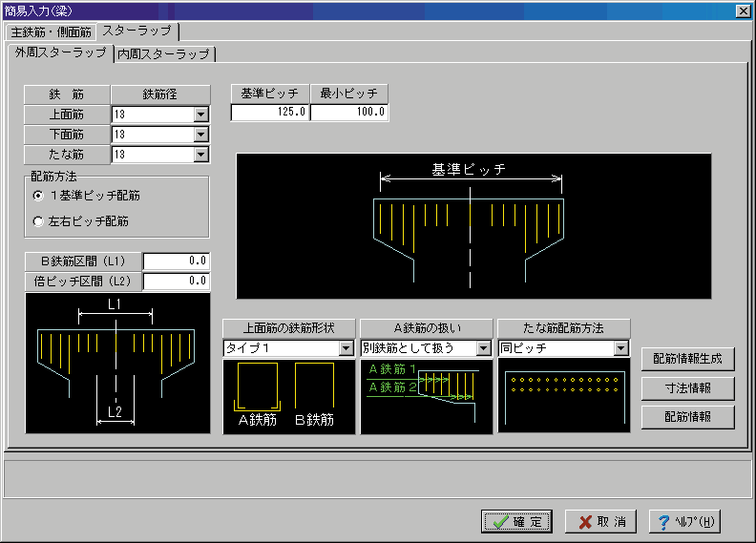Image resolution: width=756 pixels, height=543 pixels.
Task: Open the 下面筋 rebar diameter dropdown
Action: coord(200,135)
